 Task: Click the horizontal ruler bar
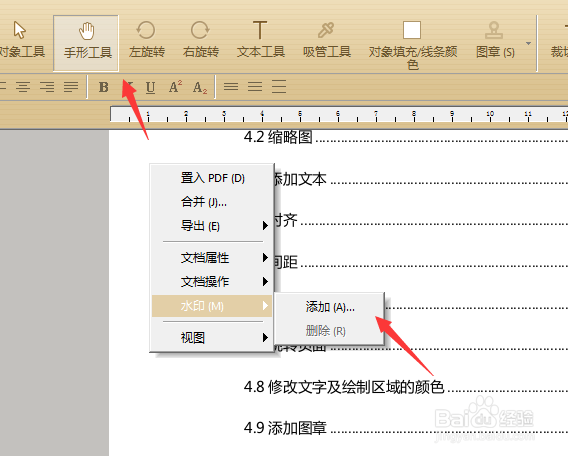(x=339, y=114)
